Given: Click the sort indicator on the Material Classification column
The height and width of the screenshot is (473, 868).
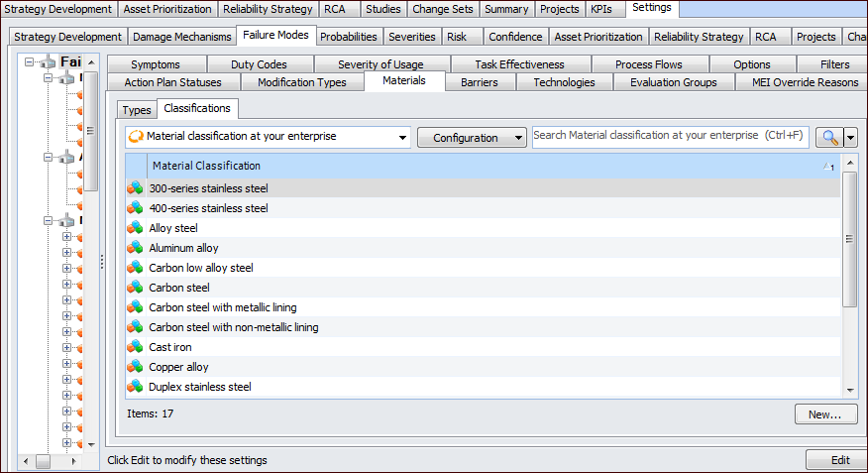Looking at the screenshot, I should [828, 167].
